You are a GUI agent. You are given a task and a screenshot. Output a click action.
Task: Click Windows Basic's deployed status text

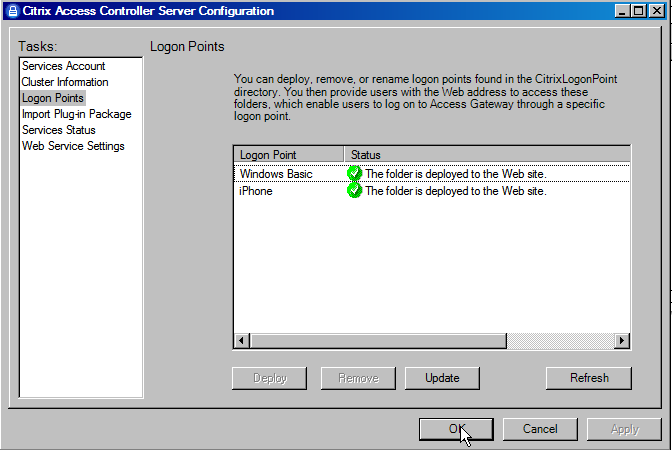point(456,174)
